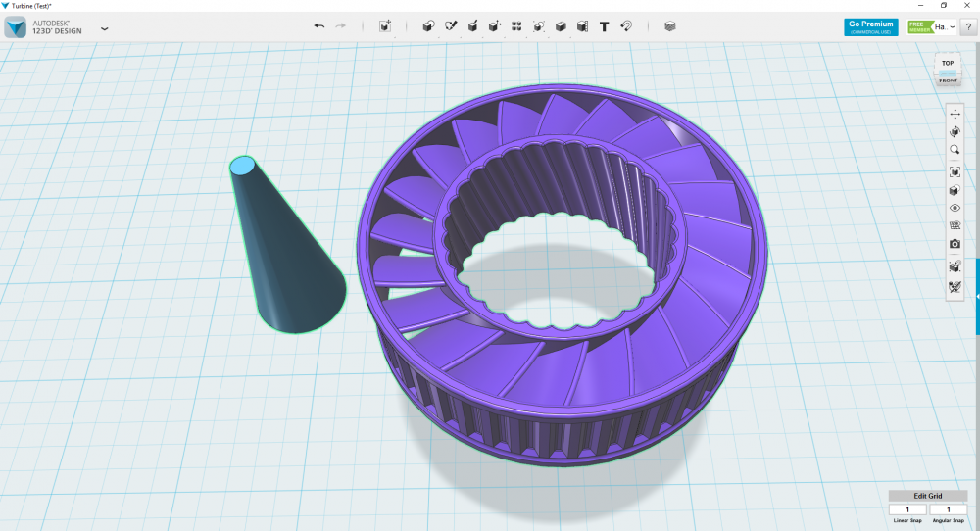Viewport: 980px width, 531px height.
Task: Select the Sketch tool
Action: pyautogui.click(x=451, y=26)
